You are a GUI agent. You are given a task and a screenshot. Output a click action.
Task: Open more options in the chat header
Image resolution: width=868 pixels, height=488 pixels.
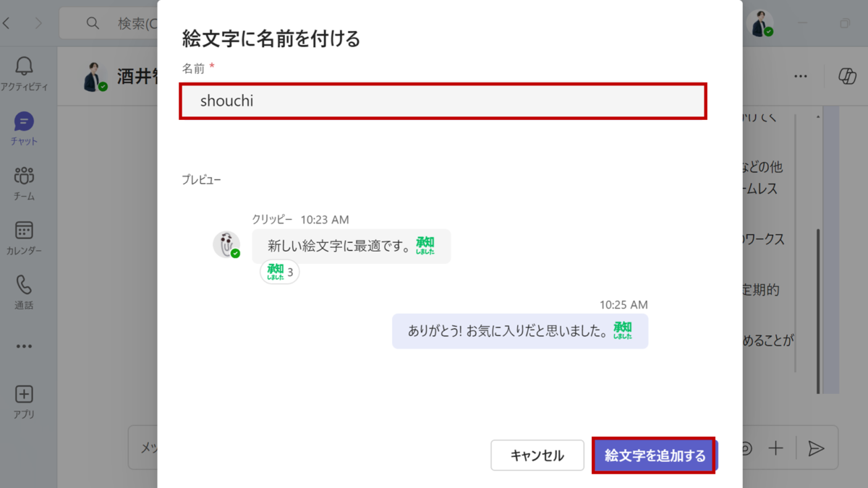coord(800,76)
